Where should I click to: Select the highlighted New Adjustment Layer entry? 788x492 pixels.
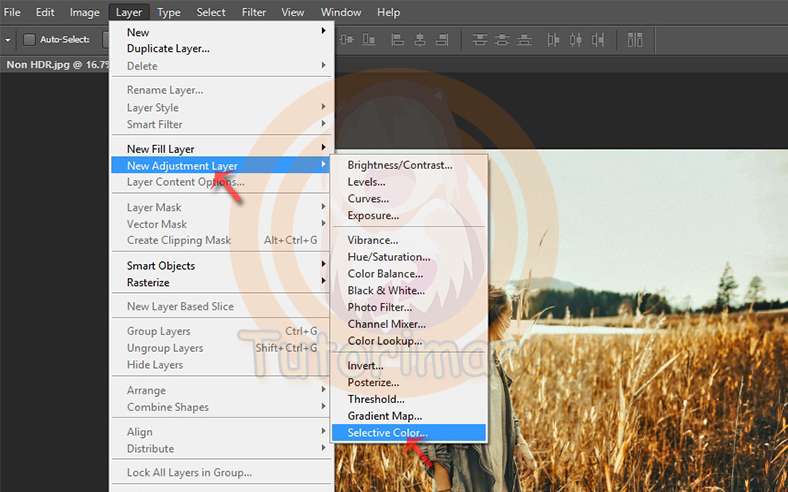pos(220,165)
